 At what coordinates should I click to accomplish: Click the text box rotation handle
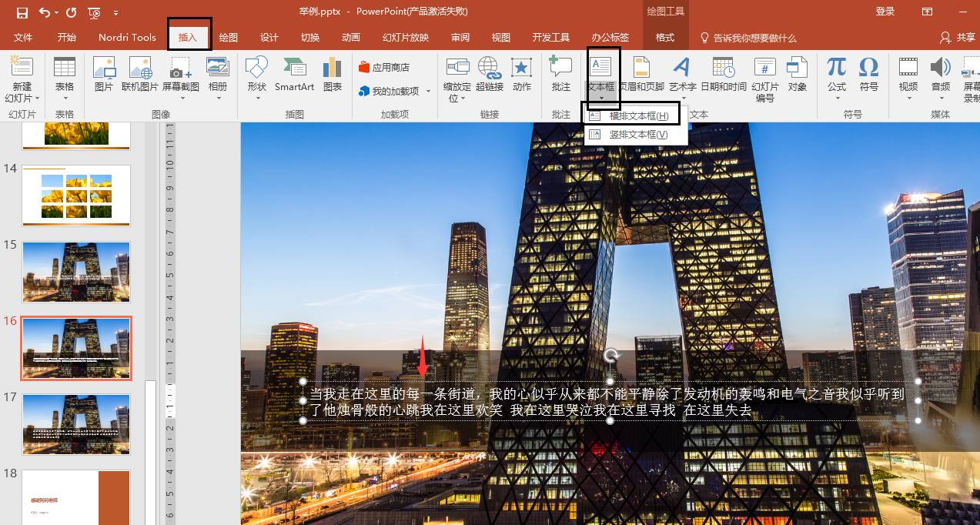[611, 356]
